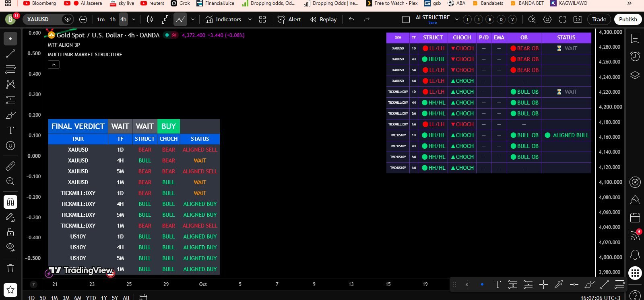Open AI STRUCTIRE layout dropdown

[x=457, y=19]
